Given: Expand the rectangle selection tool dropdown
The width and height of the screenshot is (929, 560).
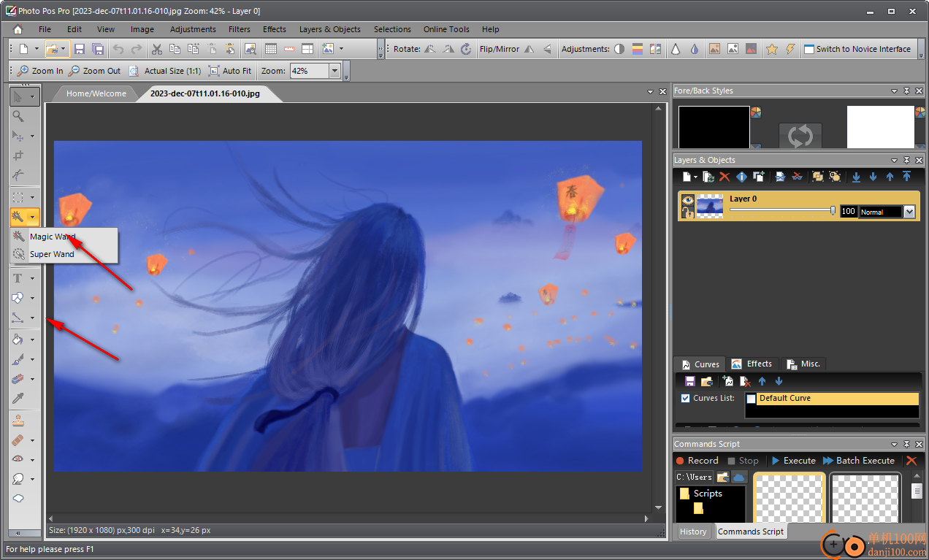Looking at the screenshot, I should pos(32,197).
